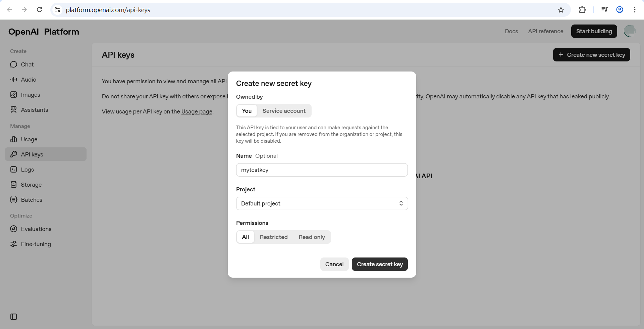
Task: Select API keys in the sidebar
Action: click(x=46, y=154)
